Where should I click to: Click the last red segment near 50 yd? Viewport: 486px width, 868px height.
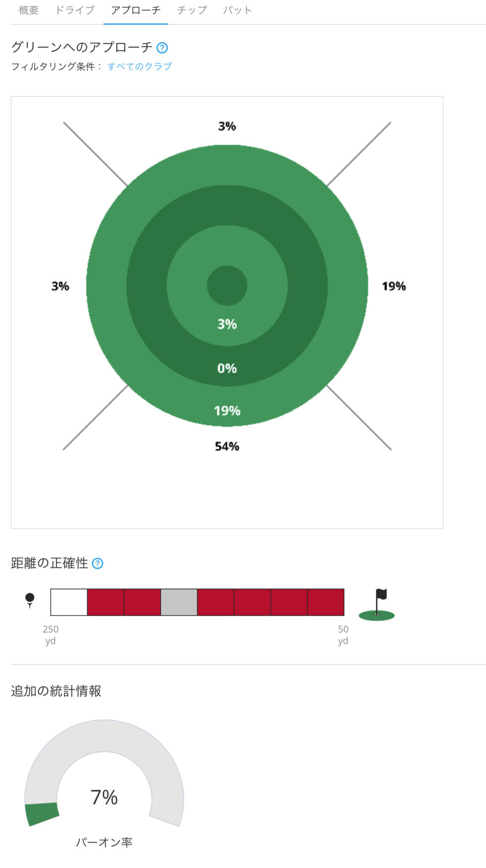click(326, 602)
